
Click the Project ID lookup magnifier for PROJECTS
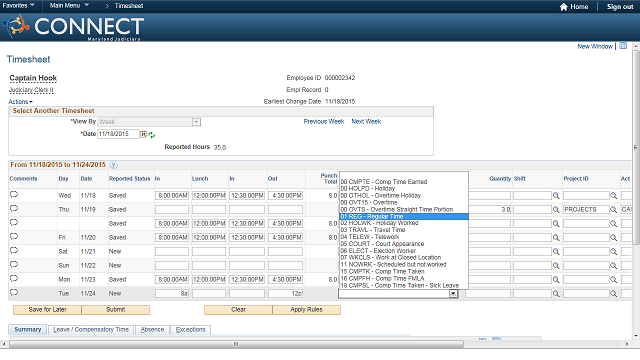click(x=613, y=210)
